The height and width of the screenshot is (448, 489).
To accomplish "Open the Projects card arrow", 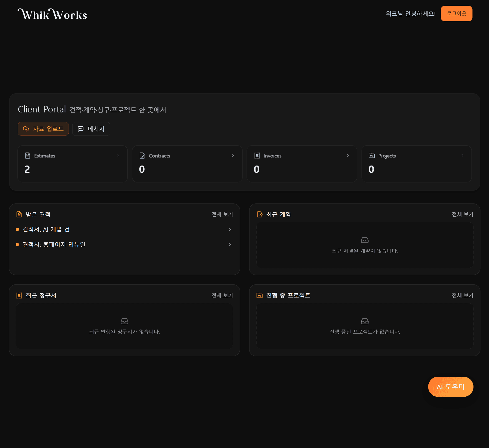I will point(462,156).
